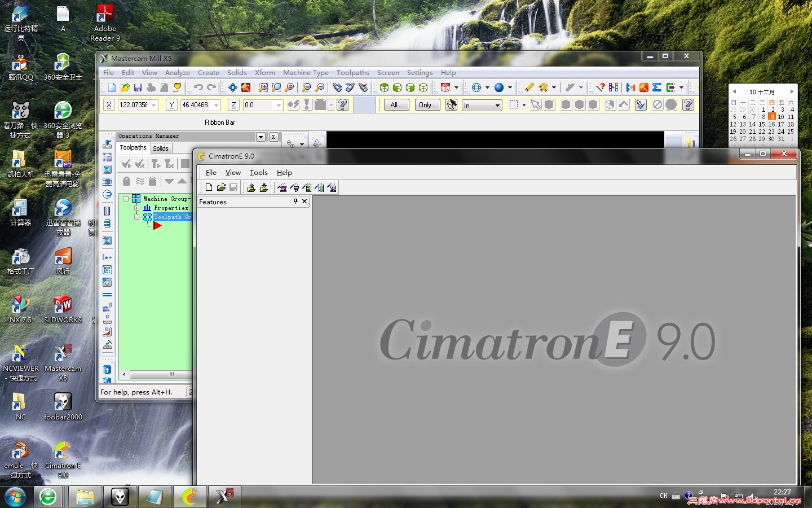Open CimatronE View menu
812x508 pixels.
point(233,173)
